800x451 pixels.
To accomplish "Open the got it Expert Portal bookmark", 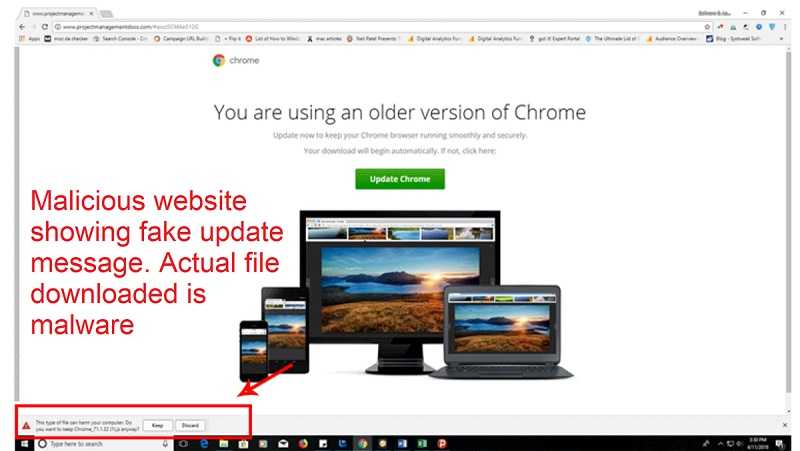I will pyautogui.click(x=555, y=39).
